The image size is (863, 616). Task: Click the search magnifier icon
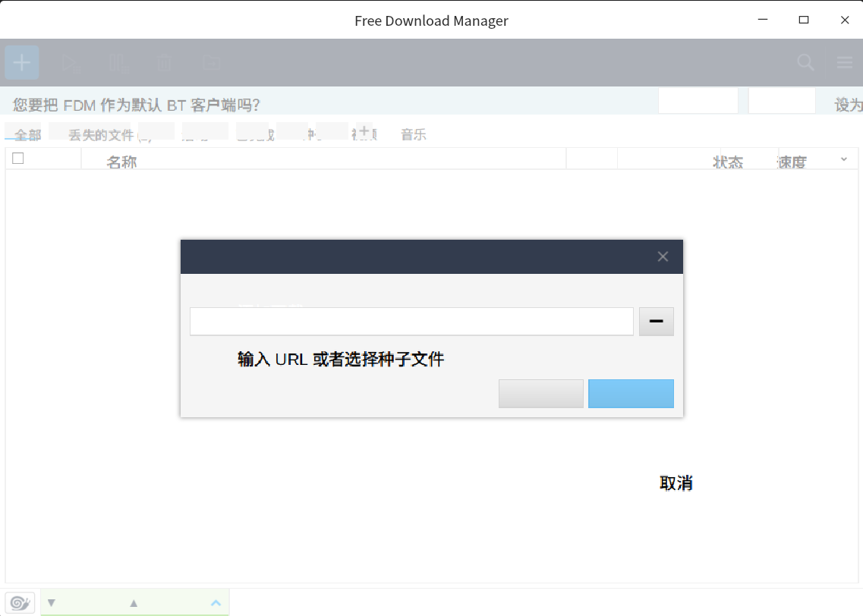805,62
